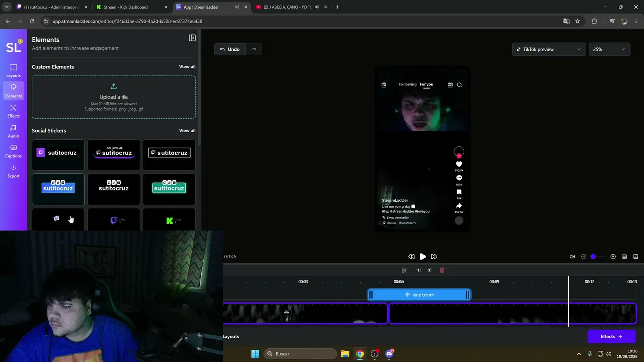Viewport: 644px width, 362px height.
Task: Open the Captions sidebar section
Action: click(13, 151)
